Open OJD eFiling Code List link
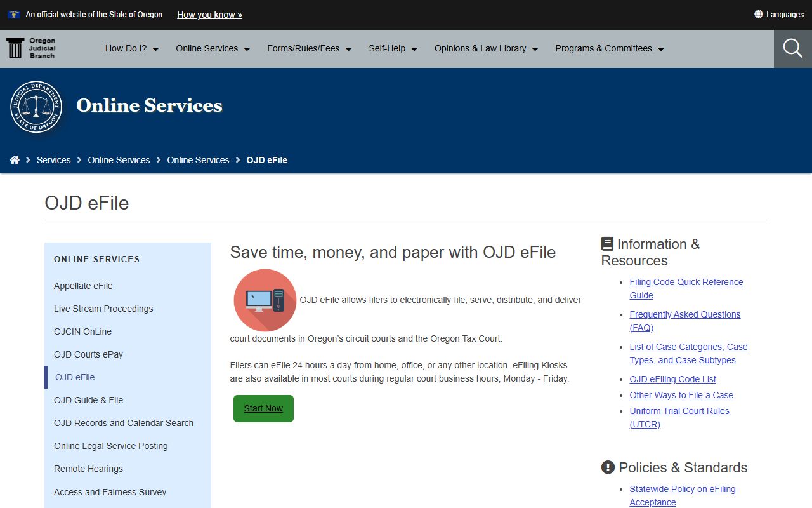 pyautogui.click(x=672, y=379)
